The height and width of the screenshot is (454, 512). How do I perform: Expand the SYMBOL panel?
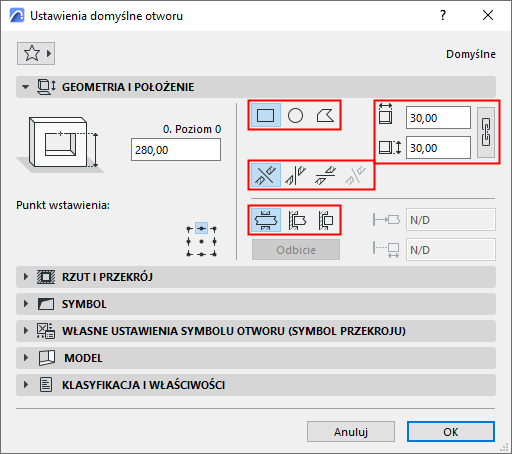tap(256, 304)
